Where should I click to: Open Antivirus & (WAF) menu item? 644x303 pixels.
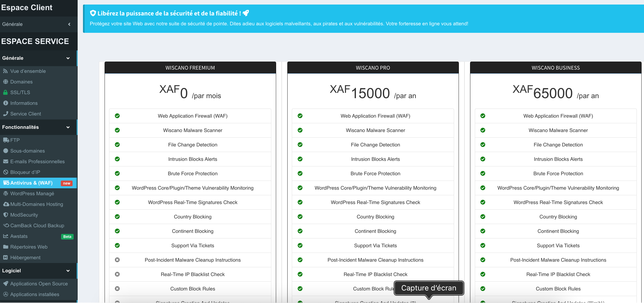(31, 183)
